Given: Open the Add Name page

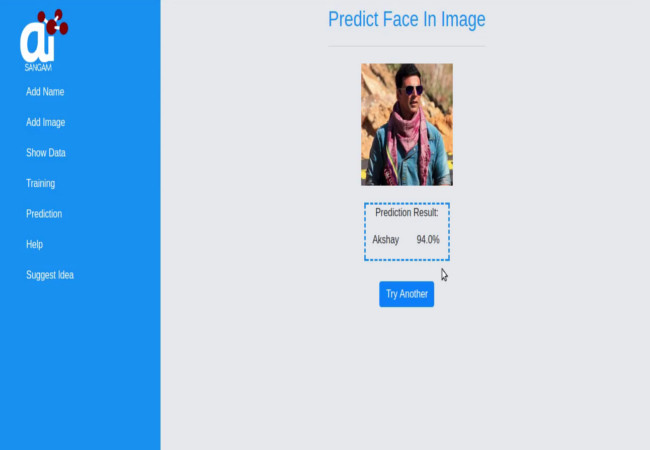Looking at the screenshot, I should coord(45,92).
